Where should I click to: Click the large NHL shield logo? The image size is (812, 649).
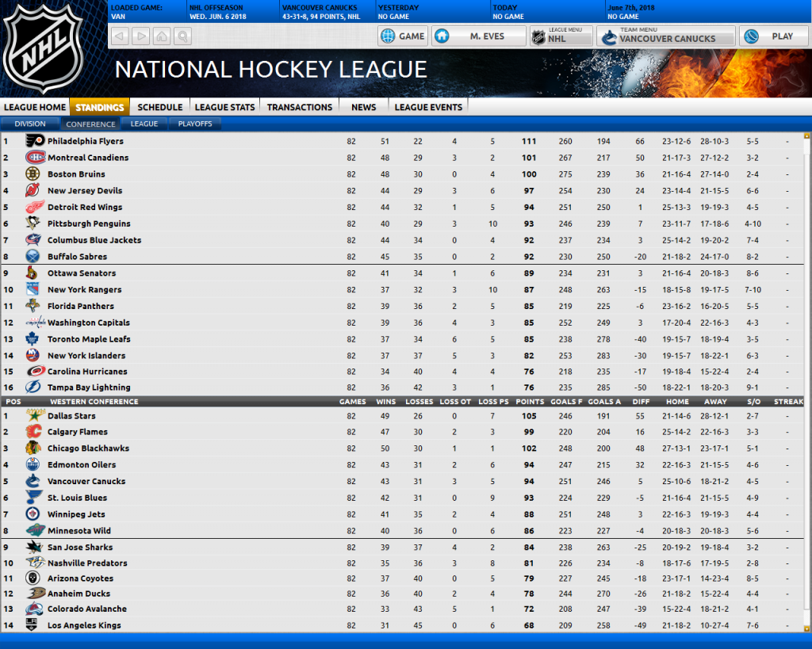(x=44, y=49)
